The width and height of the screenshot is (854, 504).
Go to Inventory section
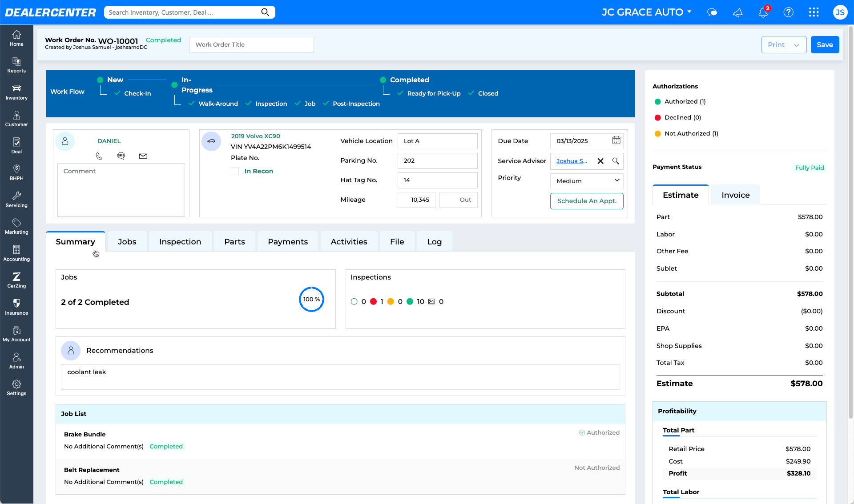point(16,92)
